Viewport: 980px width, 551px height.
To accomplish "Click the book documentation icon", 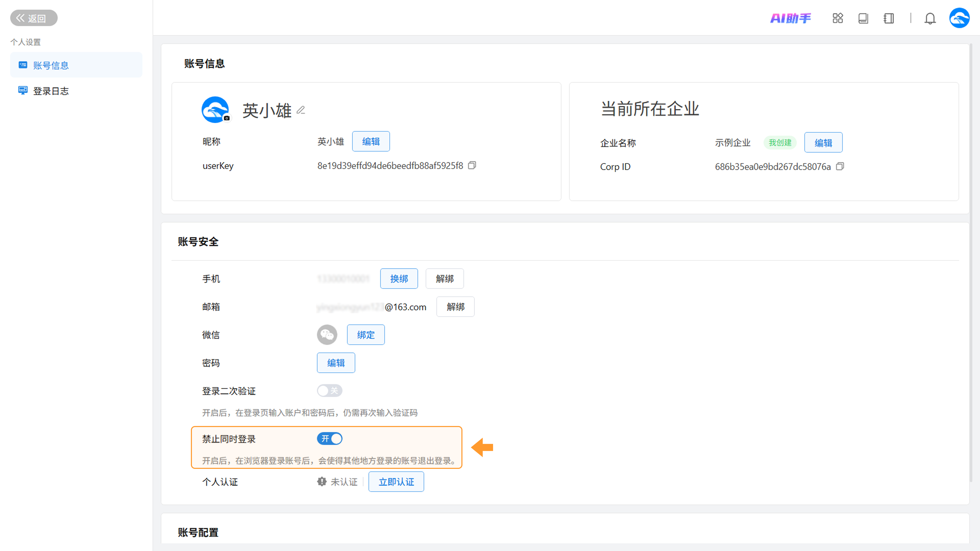I will tap(863, 18).
